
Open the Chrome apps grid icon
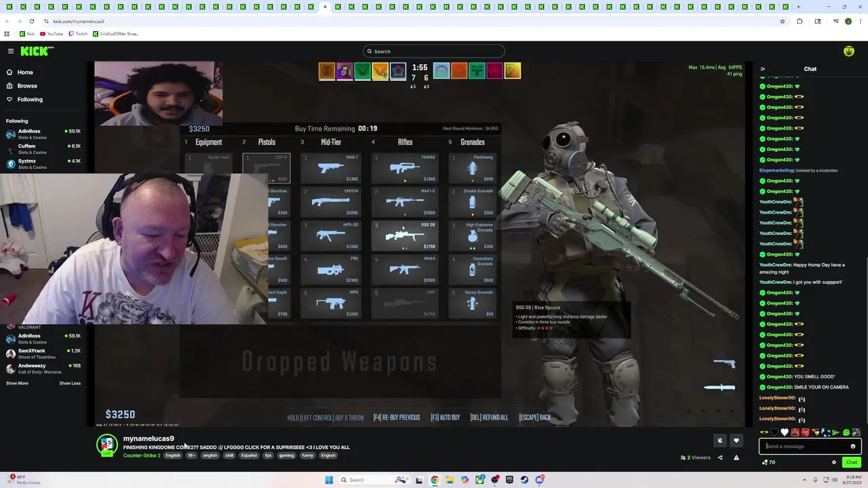click(7, 34)
